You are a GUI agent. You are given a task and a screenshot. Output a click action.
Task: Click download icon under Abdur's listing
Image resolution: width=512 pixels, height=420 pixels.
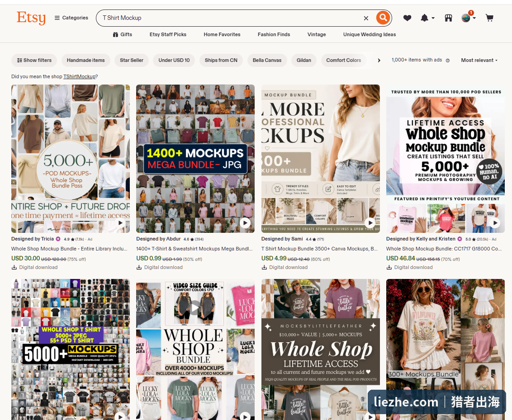tap(139, 267)
